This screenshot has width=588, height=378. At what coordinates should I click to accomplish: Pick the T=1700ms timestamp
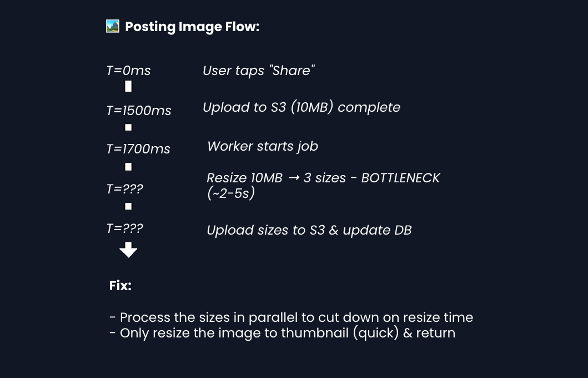point(138,149)
